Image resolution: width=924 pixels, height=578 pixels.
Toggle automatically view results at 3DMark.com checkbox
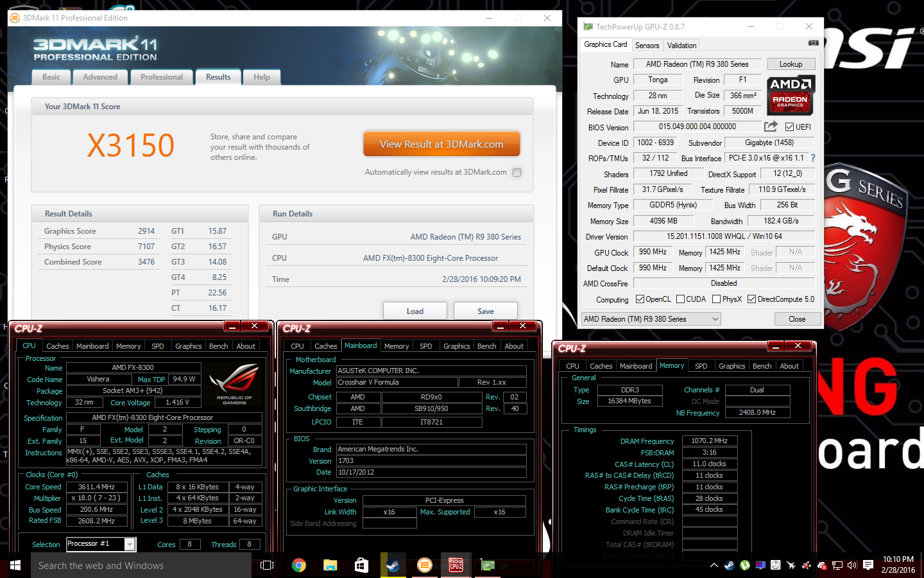(517, 172)
